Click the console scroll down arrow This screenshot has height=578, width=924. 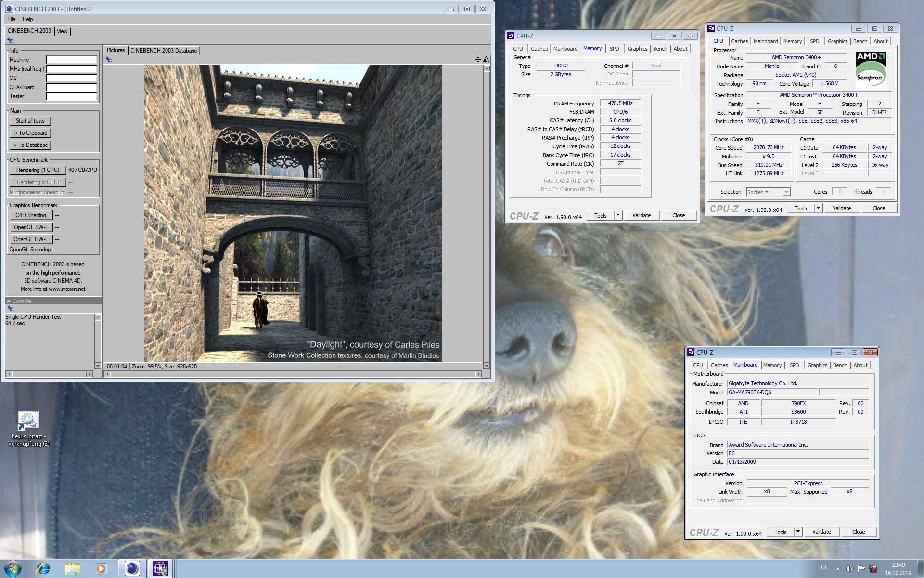(98, 366)
